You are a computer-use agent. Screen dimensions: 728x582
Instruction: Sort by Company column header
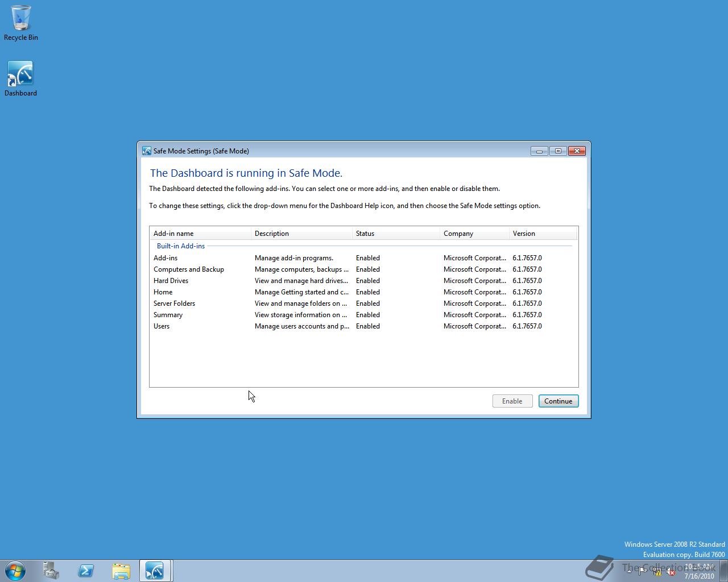coord(474,234)
